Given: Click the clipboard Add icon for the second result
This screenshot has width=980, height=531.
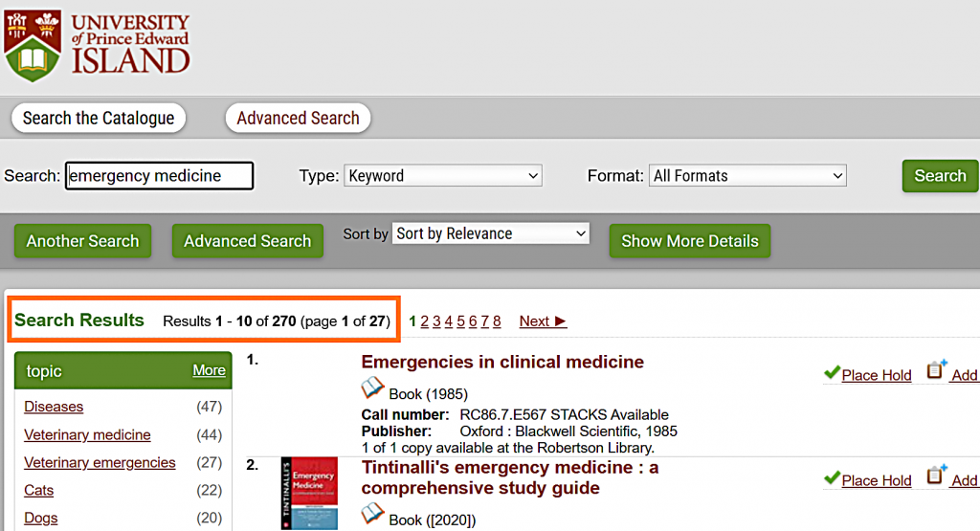Looking at the screenshot, I should click(x=936, y=476).
